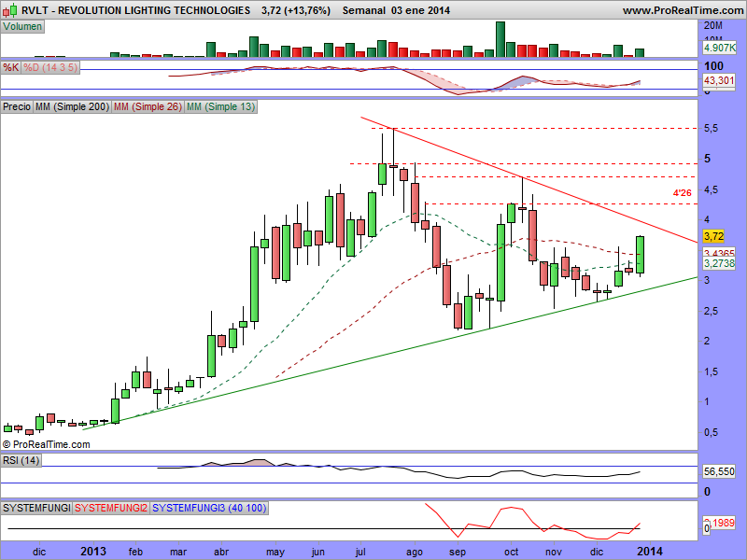
Task: Click the MM (Simple 26) moving average label
Action: point(148,106)
